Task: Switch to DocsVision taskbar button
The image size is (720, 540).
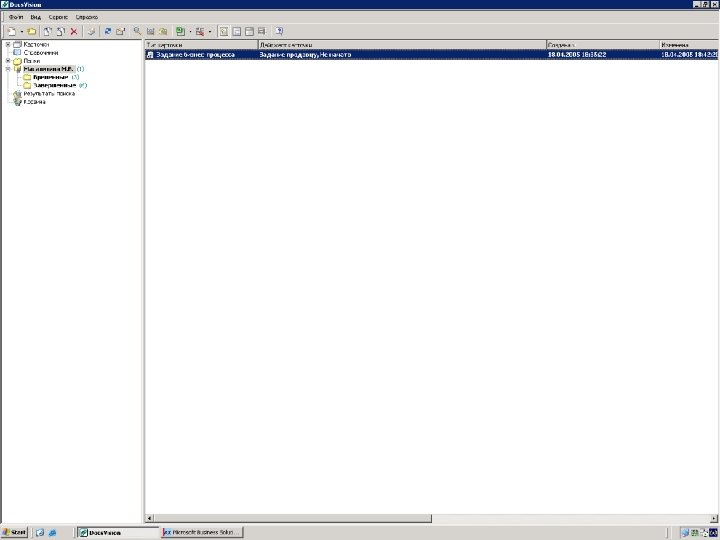Action: click(x=118, y=532)
